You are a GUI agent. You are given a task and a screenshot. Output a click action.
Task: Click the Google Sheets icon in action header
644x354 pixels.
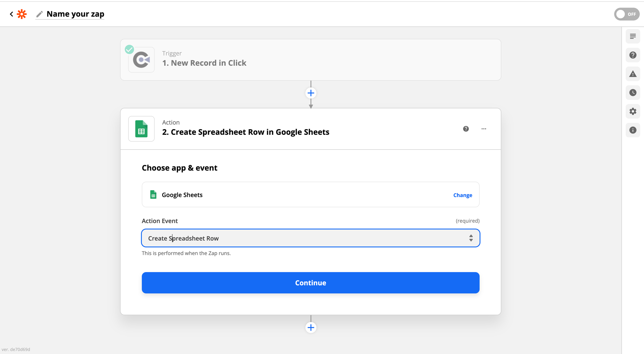point(141,129)
